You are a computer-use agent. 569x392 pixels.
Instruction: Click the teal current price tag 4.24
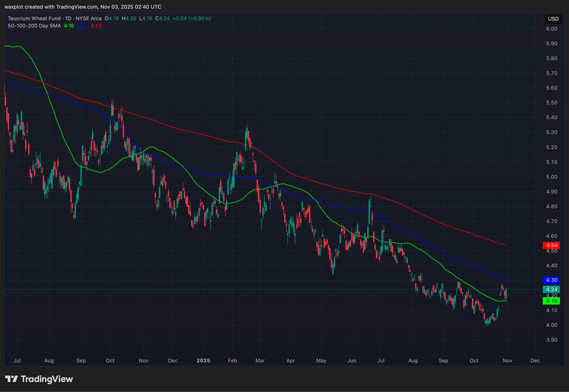pyautogui.click(x=551, y=289)
